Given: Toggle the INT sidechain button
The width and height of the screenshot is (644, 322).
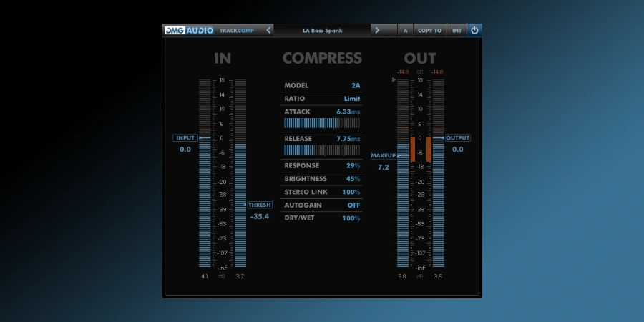Looking at the screenshot, I should pyautogui.click(x=457, y=30).
